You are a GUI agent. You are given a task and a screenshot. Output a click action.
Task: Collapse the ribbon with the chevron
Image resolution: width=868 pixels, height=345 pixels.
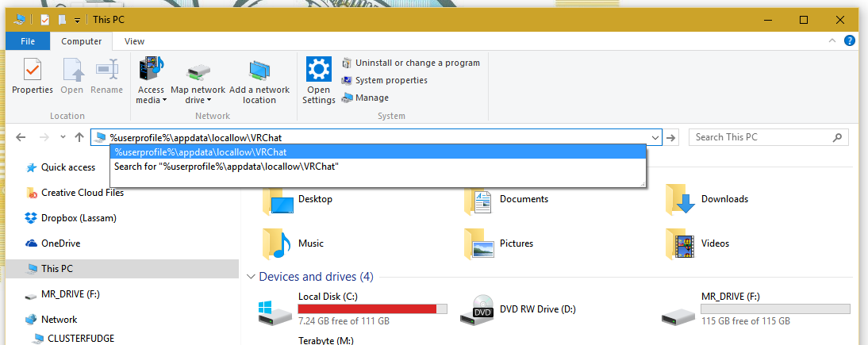coord(832,40)
